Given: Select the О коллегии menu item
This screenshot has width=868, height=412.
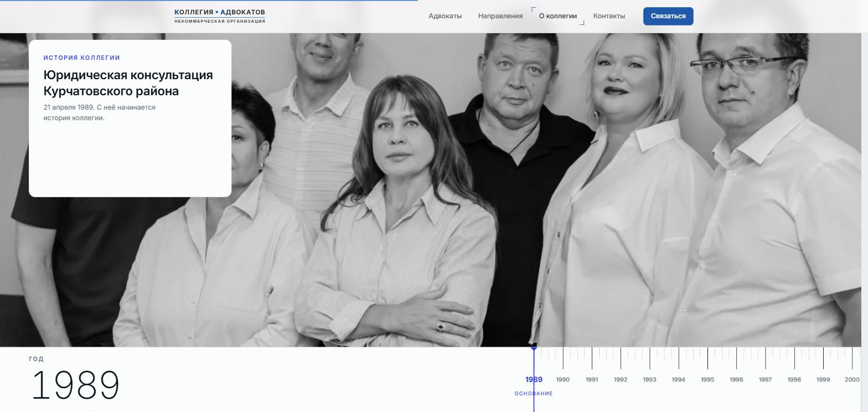Looking at the screenshot, I should point(558,16).
